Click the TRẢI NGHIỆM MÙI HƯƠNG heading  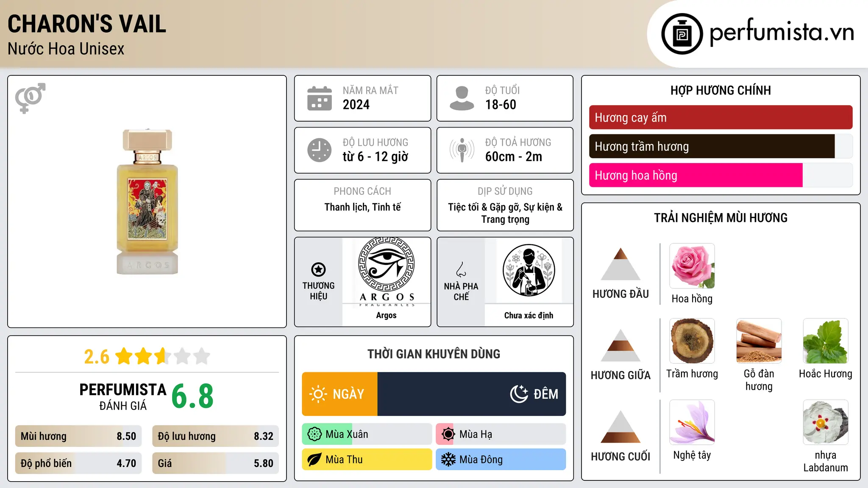(721, 218)
